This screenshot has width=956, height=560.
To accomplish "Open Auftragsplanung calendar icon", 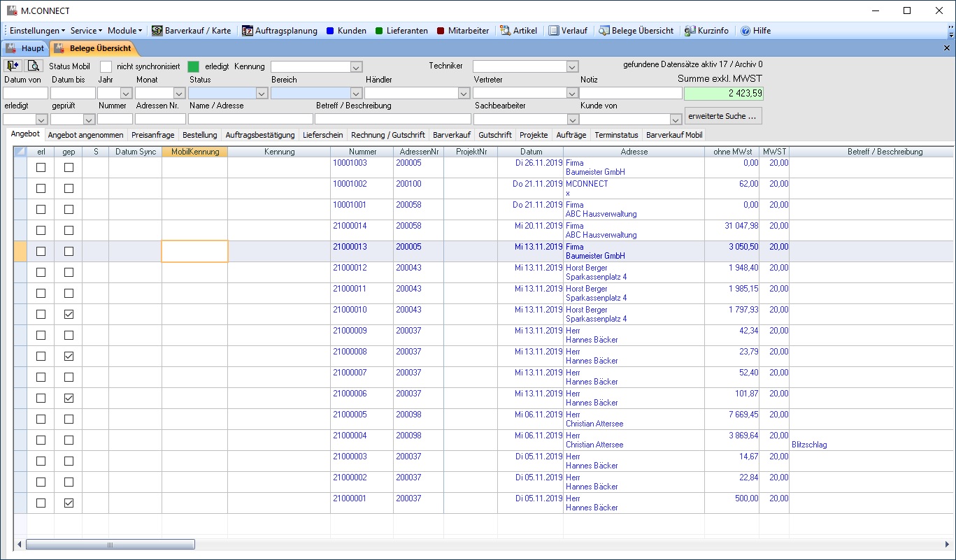I will [248, 31].
